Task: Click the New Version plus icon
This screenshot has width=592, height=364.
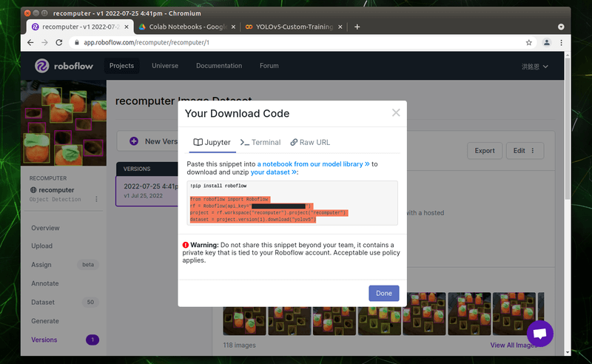Action: 134,141
